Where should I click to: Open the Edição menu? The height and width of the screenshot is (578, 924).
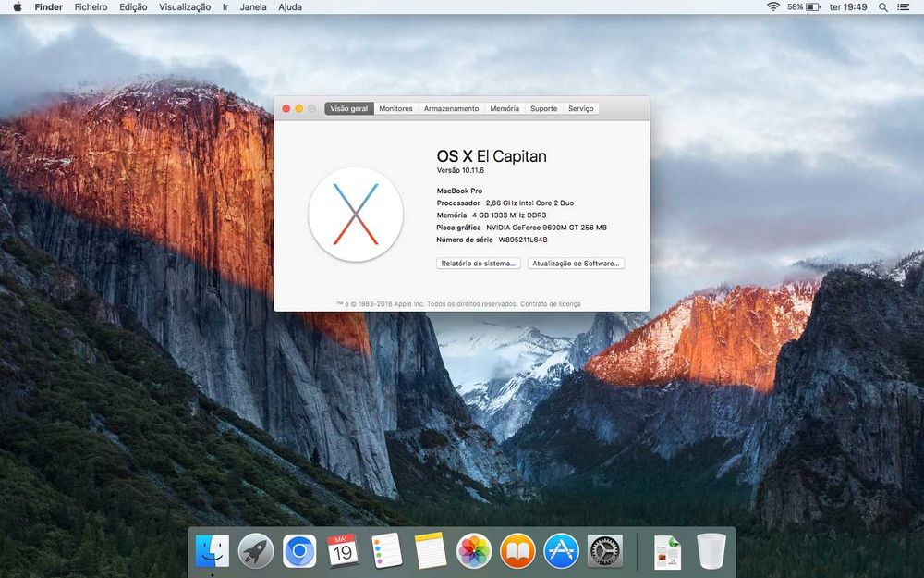click(x=133, y=7)
